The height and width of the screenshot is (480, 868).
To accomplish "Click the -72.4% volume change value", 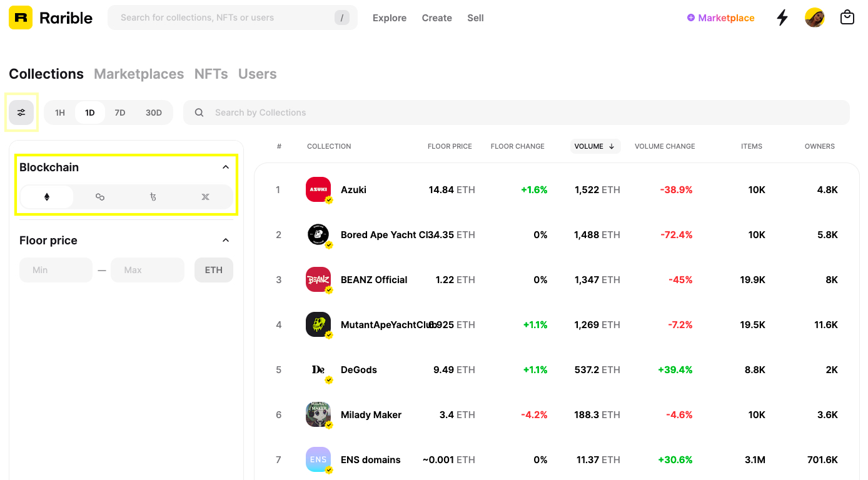I will 677,234.
